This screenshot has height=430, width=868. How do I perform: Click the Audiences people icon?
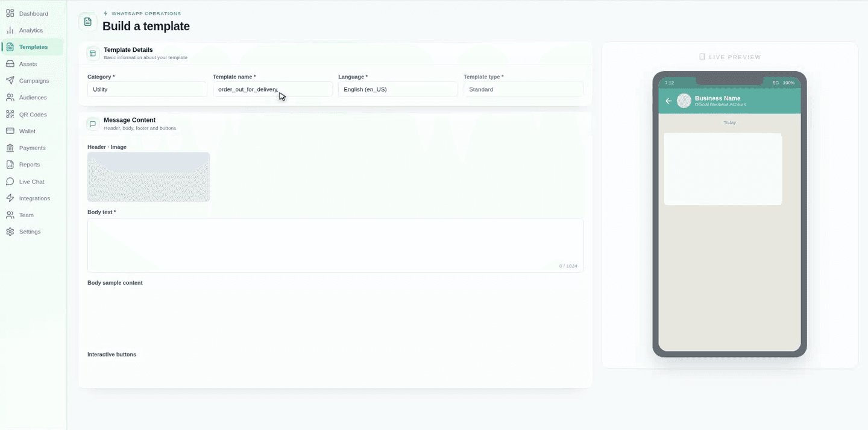[x=10, y=97]
